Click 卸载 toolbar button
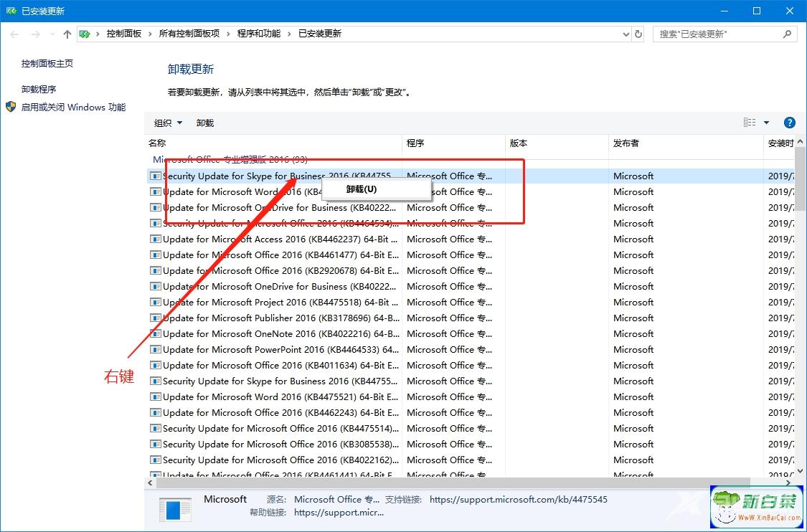Screen dimensions: 807x532 pos(205,123)
